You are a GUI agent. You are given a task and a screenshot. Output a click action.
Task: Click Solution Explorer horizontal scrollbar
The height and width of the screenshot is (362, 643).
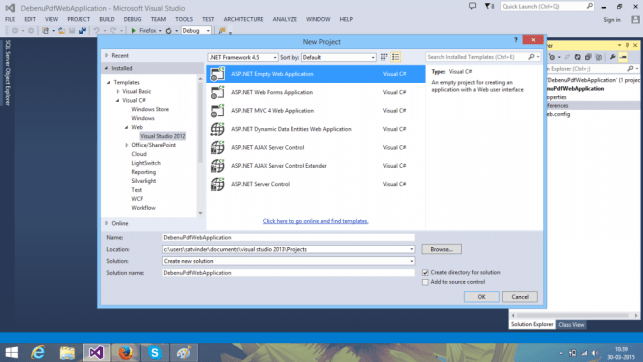[x=574, y=316]
